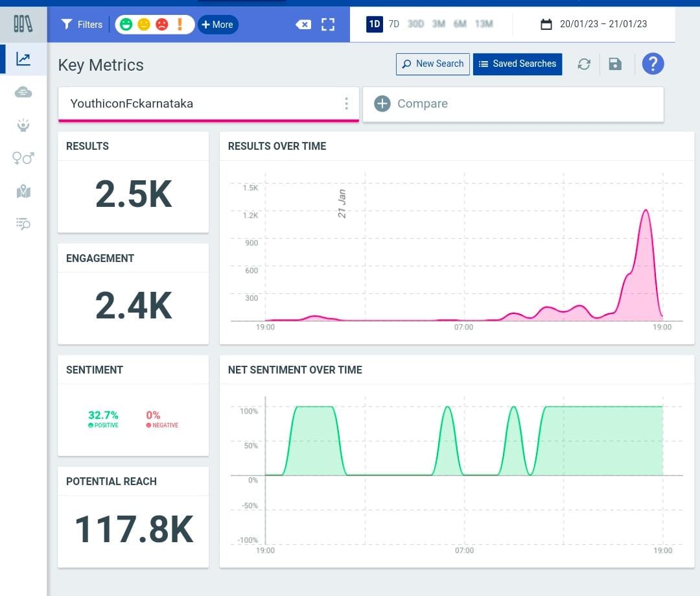Viewport: 700px width, 596px height.
Task: Open Saved Searches
Action: (x=517, y=64)
